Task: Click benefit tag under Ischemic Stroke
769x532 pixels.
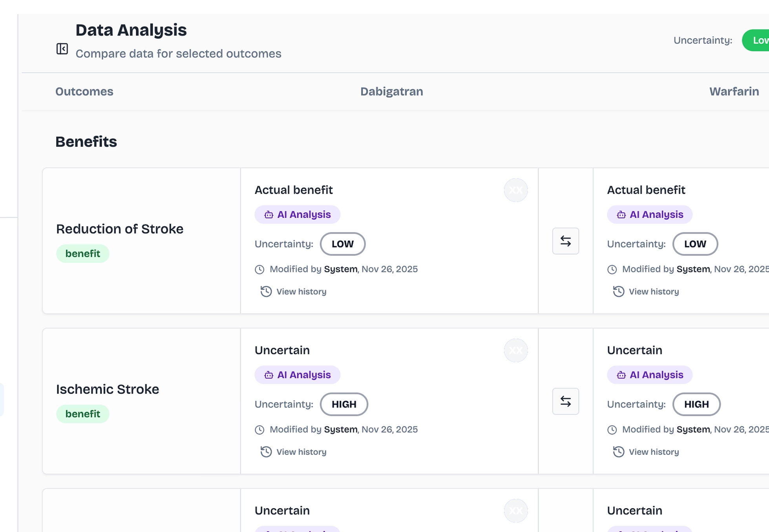Action: click(82, 414)
